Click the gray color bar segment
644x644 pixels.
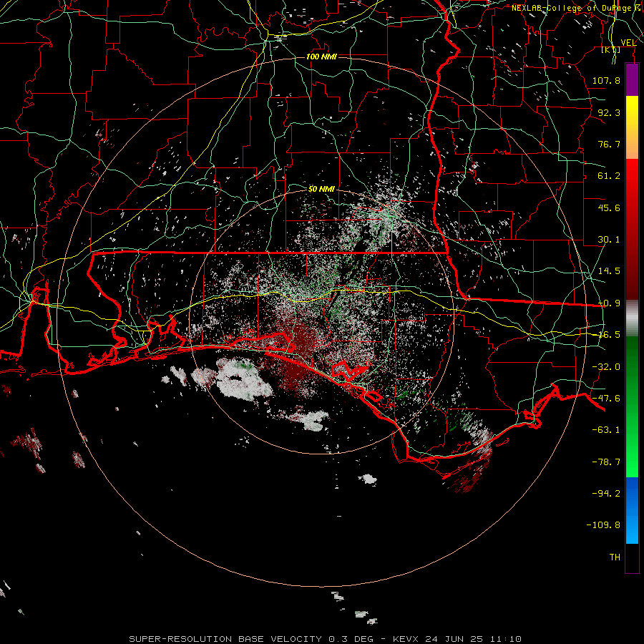(x=632, y=318)
